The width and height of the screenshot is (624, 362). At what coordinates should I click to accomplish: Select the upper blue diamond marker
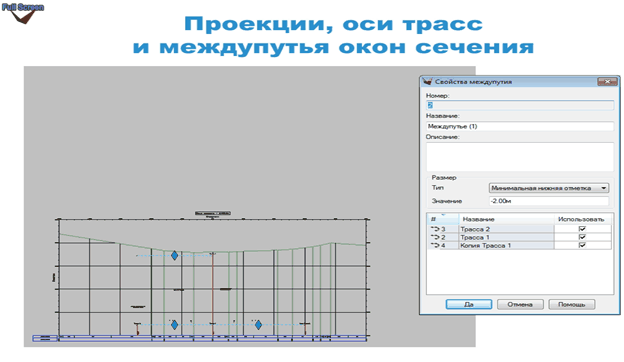[174, 255]
